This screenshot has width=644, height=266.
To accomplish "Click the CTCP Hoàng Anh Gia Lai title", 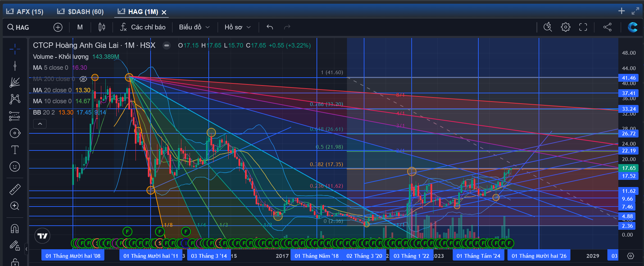I will [x=94, y=45].
